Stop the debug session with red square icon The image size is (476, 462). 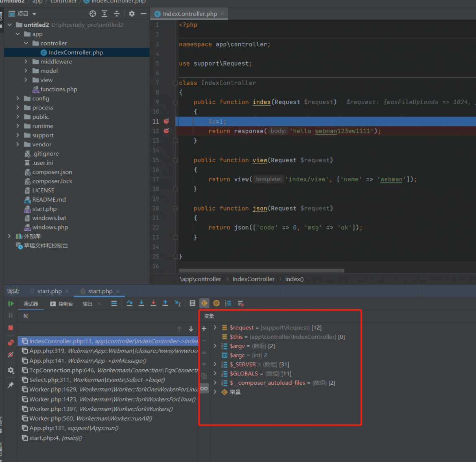tap(10, 327)
